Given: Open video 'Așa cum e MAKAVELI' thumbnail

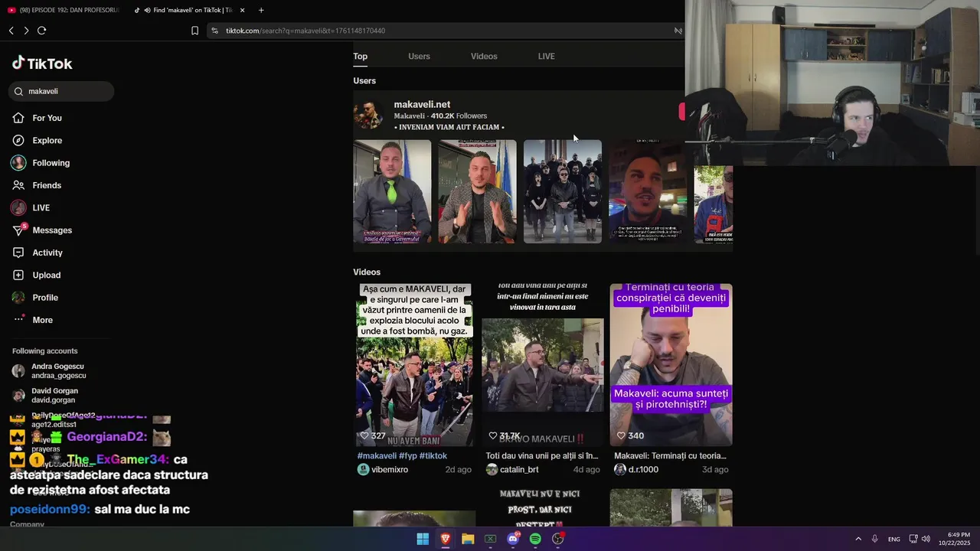Looking at the screenshot, I should 414,365.
